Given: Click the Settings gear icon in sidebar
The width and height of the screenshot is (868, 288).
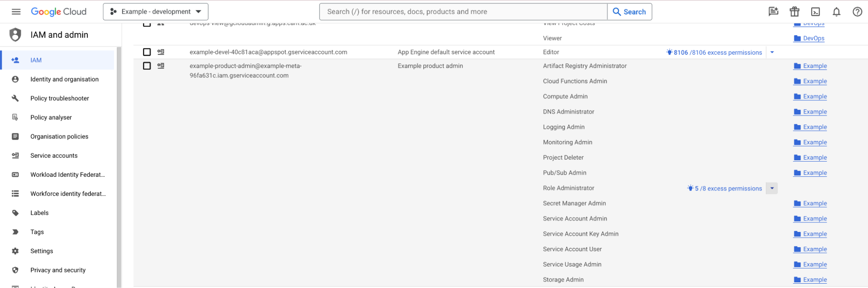Looking at the screenshot, I should (15, 251).
